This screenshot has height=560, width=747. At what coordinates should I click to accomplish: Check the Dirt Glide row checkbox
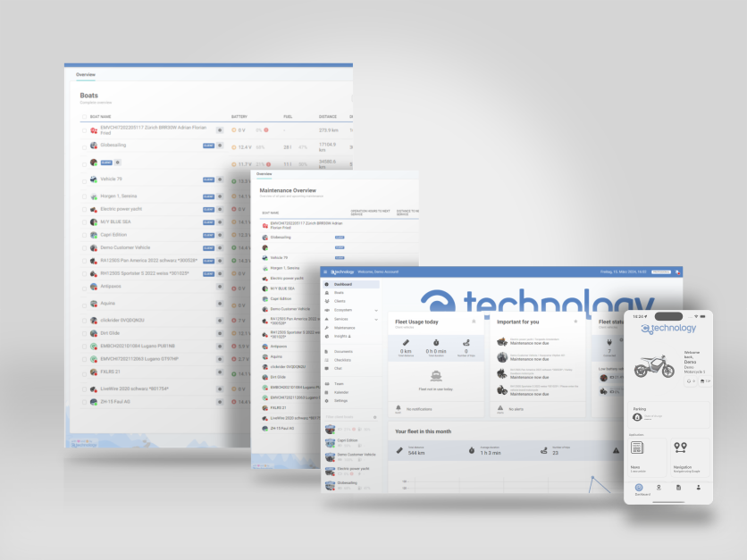pyautogui.click(x=84, y=334)
